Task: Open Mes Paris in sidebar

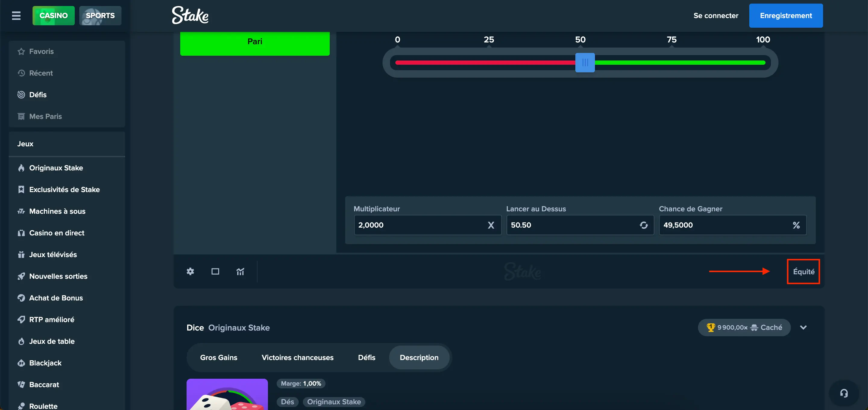Action: 67,116
